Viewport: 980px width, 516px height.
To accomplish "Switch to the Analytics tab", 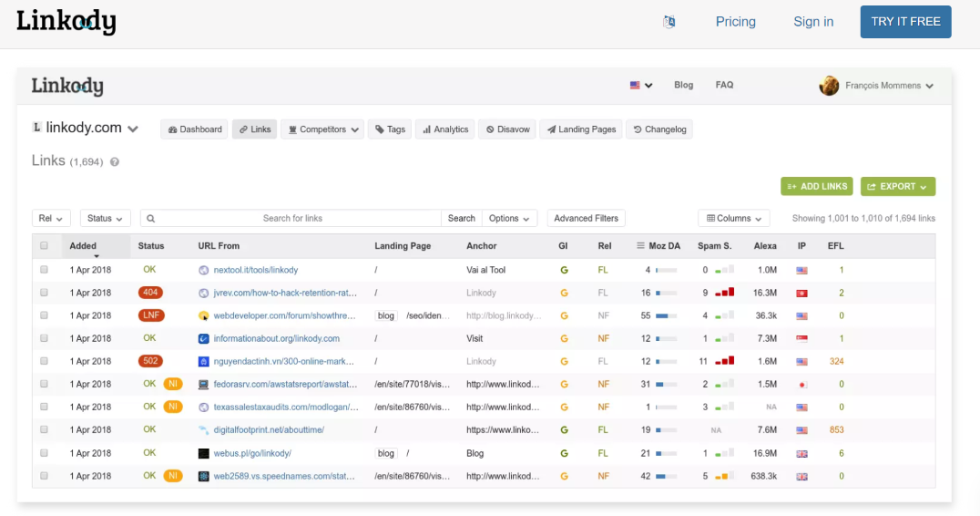I will [444, 129].
